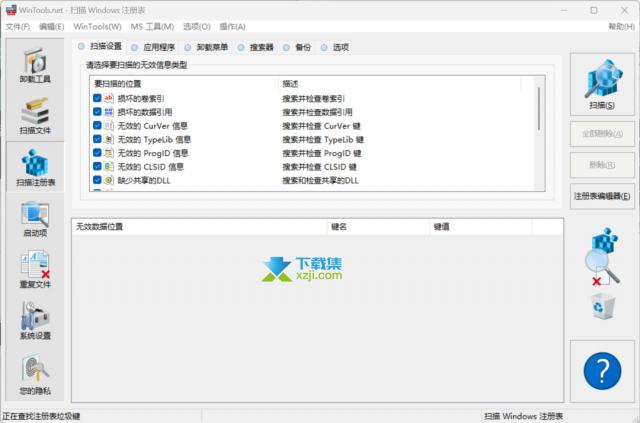
Task: Switch to the 应用程序 tab
Action: coord(153,47)
